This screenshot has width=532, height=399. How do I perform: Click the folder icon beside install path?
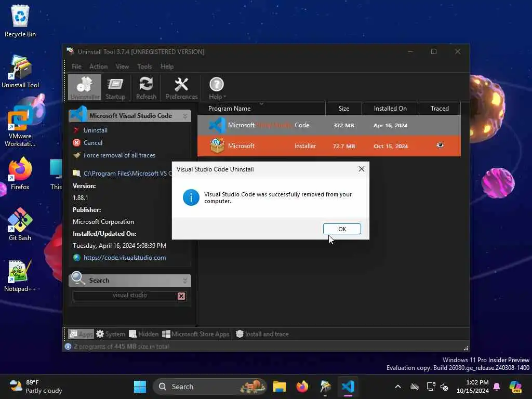point(77,174)
